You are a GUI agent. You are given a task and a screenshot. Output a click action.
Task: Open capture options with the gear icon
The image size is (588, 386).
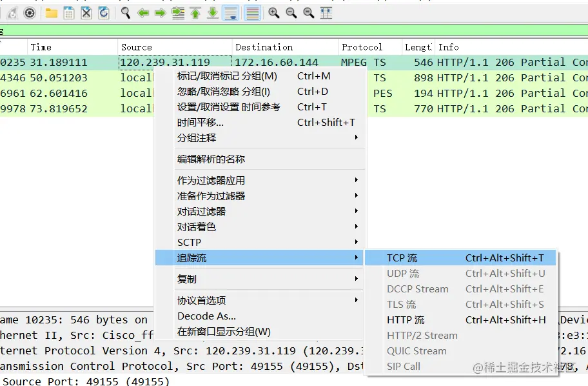pyautogui.click(x=30, y=12)
